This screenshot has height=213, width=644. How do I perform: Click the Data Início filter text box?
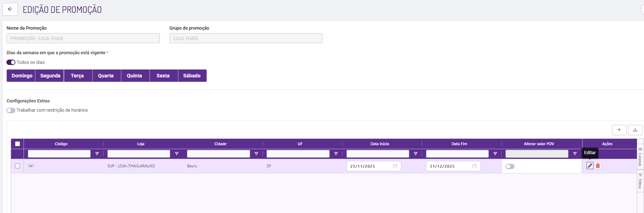(x=378, y=154)
